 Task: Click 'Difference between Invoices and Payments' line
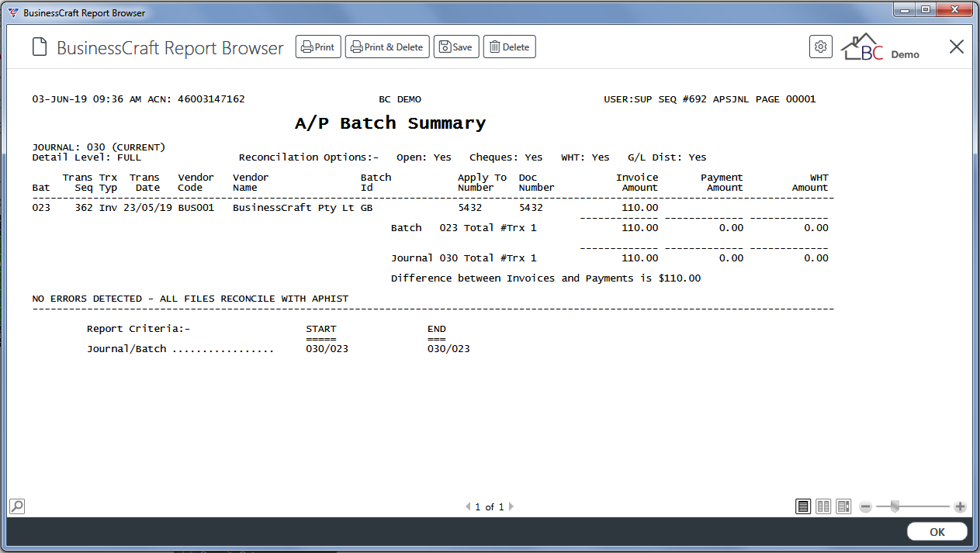click(x=545, y=278)
